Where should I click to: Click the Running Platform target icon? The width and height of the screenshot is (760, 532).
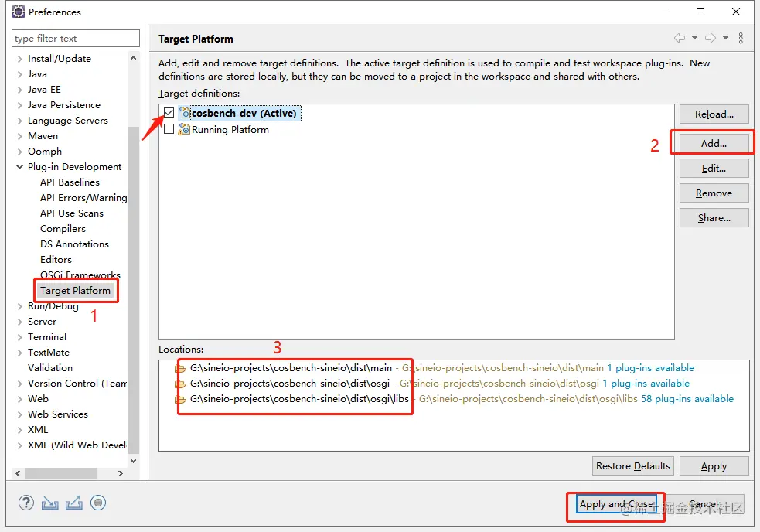[x=184, y=129]
